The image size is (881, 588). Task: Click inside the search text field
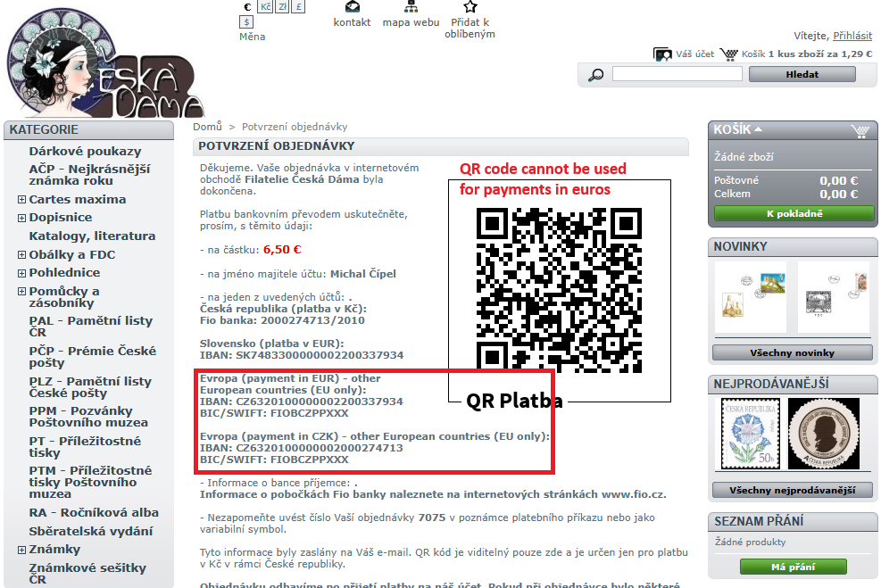[677, 75]
